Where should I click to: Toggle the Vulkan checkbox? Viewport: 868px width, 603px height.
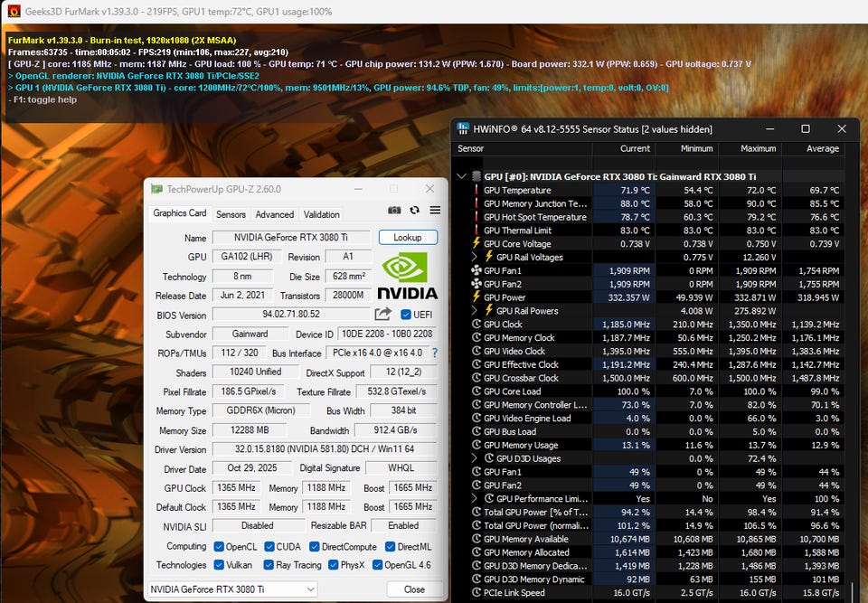click(219, 565)
